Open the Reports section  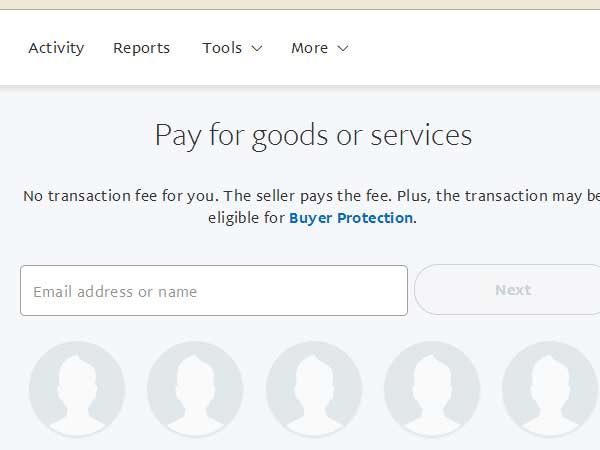point(141,48)
